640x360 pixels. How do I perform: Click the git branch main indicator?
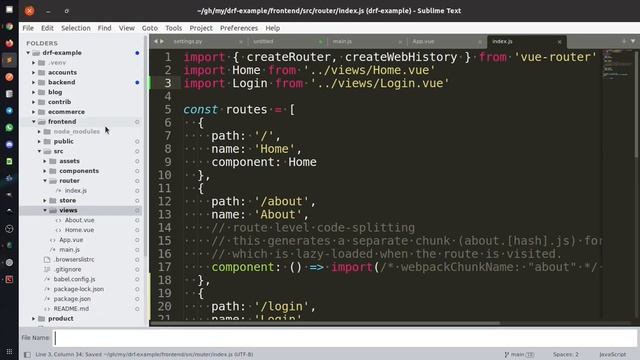coord(519,355)
